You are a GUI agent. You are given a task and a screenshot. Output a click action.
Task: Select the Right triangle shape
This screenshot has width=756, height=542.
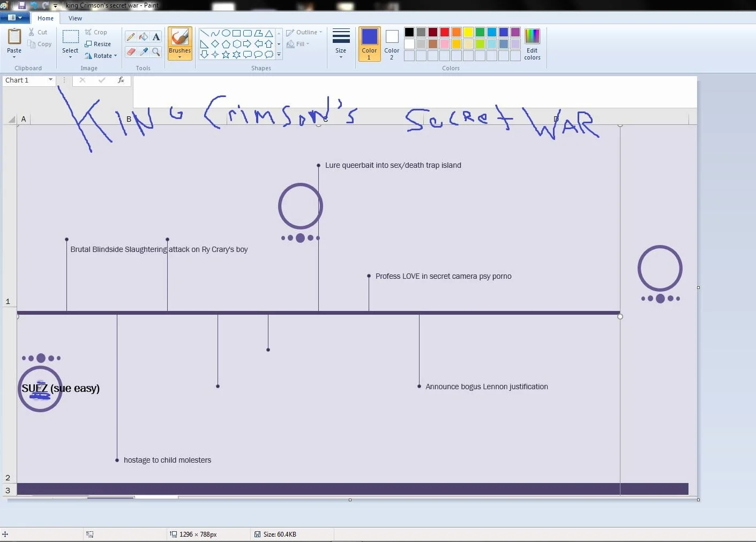click(x=204, y=44)
